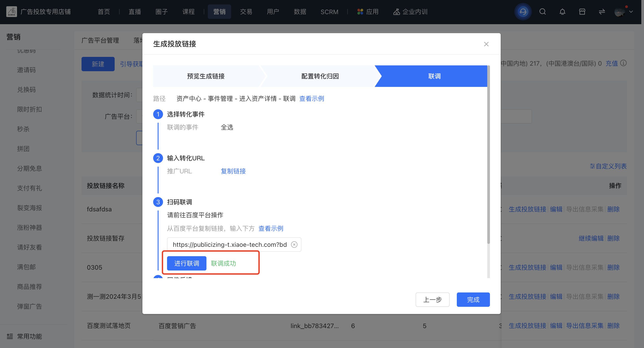This screenshot has width=644, height=348.
Task: Click the switch arrows icon in header
Action: (x=602, y=12)
